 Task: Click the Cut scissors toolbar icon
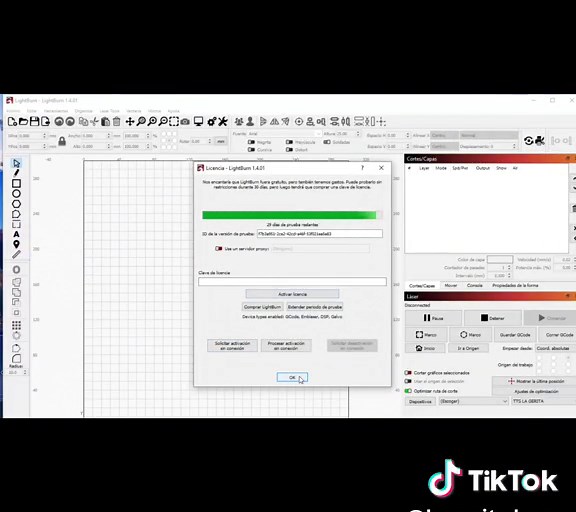point(94,122)
